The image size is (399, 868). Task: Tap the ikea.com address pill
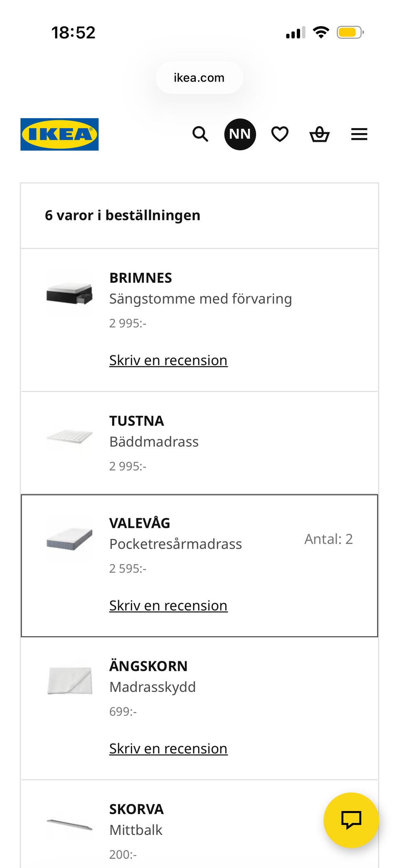click(199, 78)
